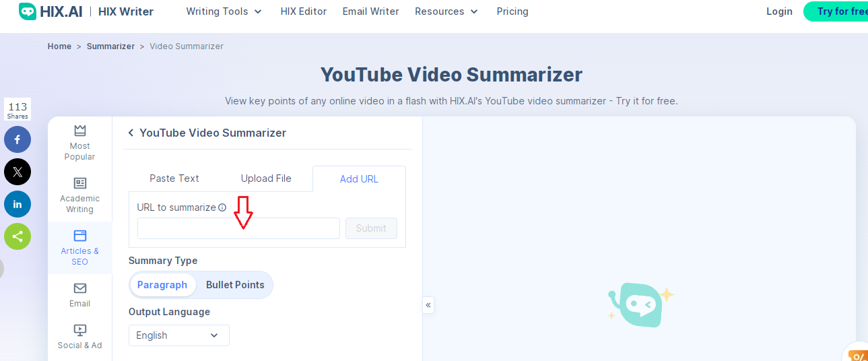Share page on LinkedIn

18,204
